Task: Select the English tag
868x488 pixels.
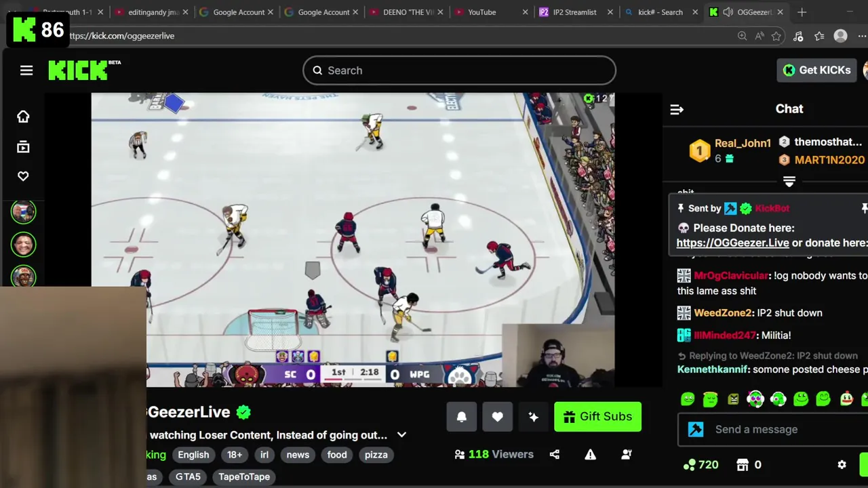Action: pos(193,455)
